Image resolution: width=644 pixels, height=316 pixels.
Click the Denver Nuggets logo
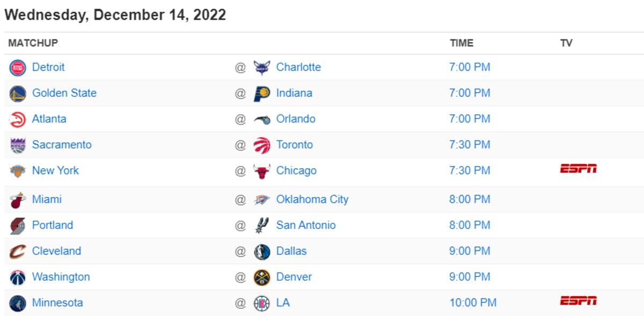pyautogui.click(x=262, y=277)
